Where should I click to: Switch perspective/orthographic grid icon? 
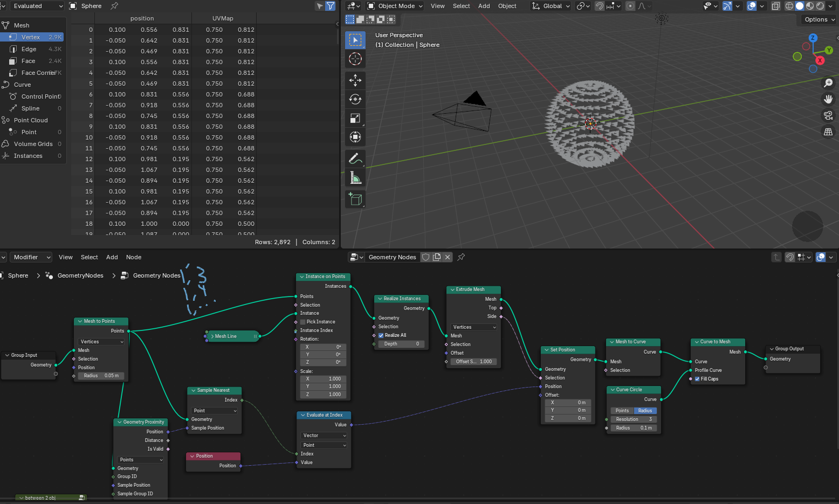[x=828, y=132]
